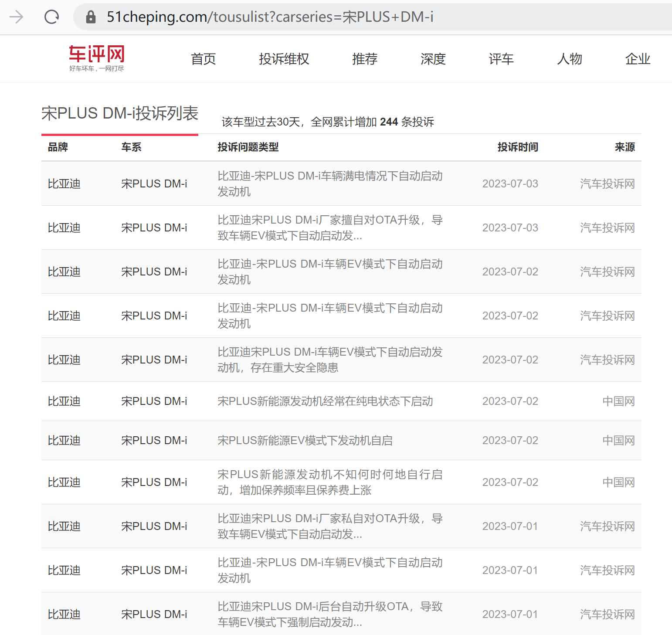This screenshot has height=635, width=672.
Task: Open the 投诉维权 nav item
Action: coord(284,59)
